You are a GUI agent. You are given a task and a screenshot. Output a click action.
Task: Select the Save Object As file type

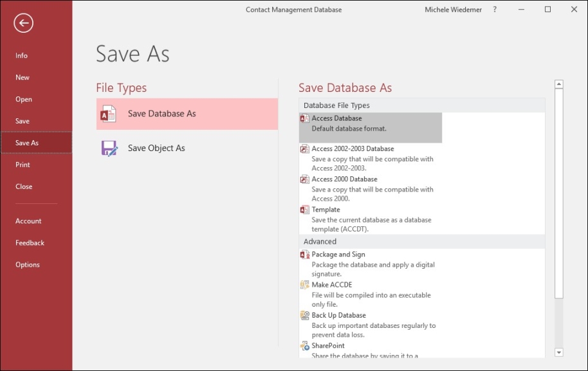[x=187, y=149]
